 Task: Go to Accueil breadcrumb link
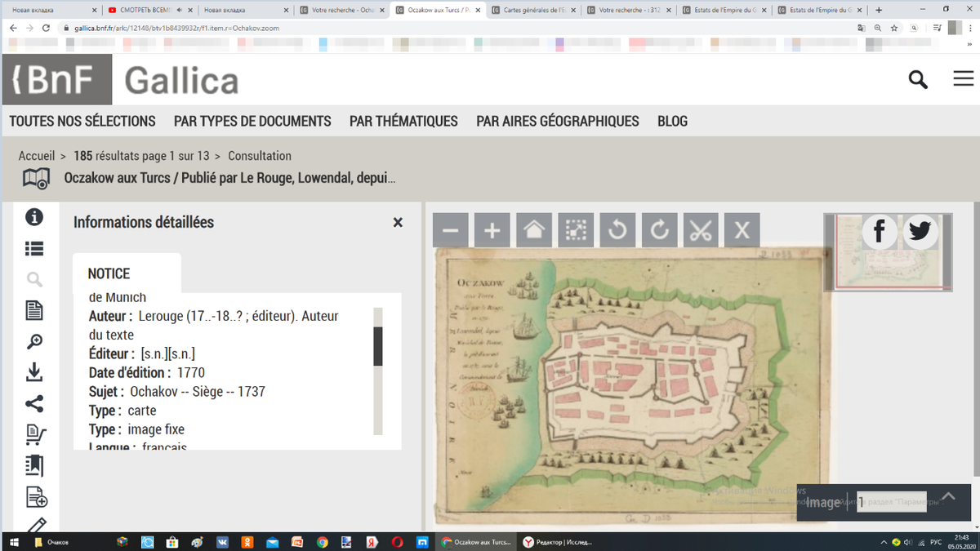pyautogui.click(x=37, y=156)
